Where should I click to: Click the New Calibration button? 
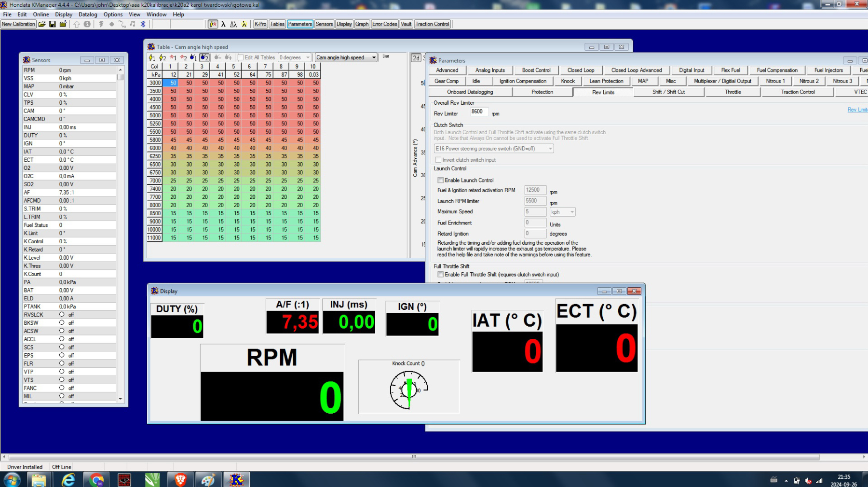[18, 24]
